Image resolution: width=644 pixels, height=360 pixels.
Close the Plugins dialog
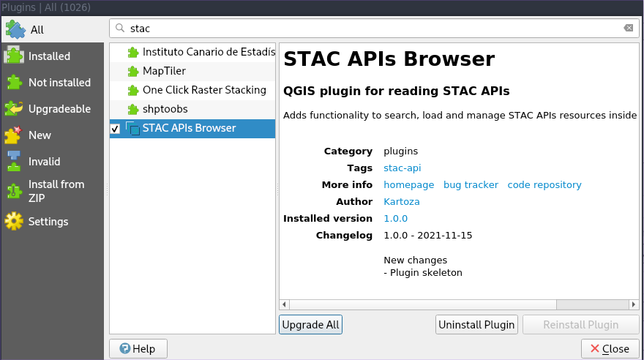tap(610, 348)
